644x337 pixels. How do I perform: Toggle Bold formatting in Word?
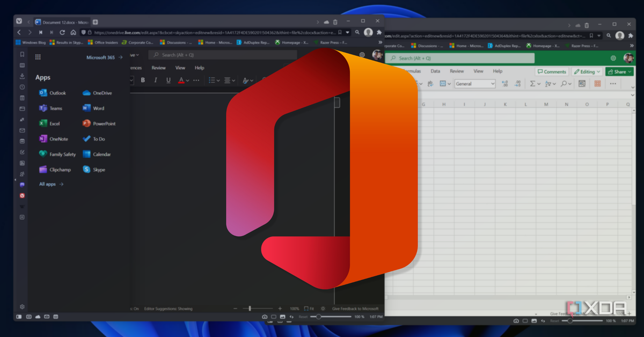tap(143, 80)
